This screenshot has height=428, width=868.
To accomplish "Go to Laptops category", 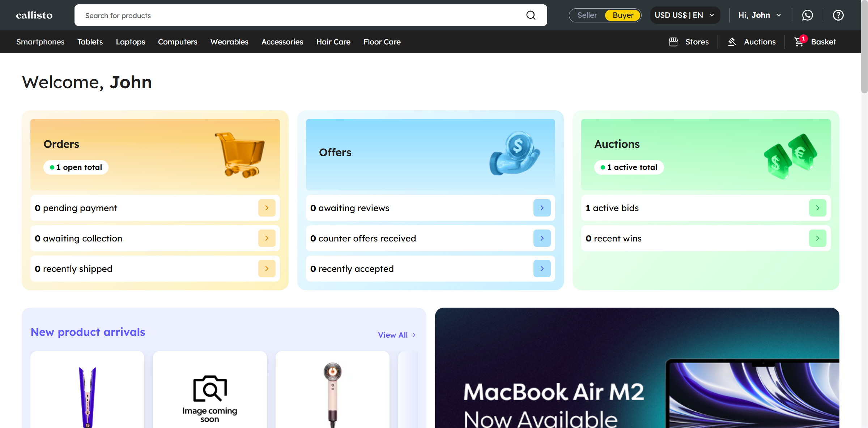I will pyautogui.click(x=131, y=42).
